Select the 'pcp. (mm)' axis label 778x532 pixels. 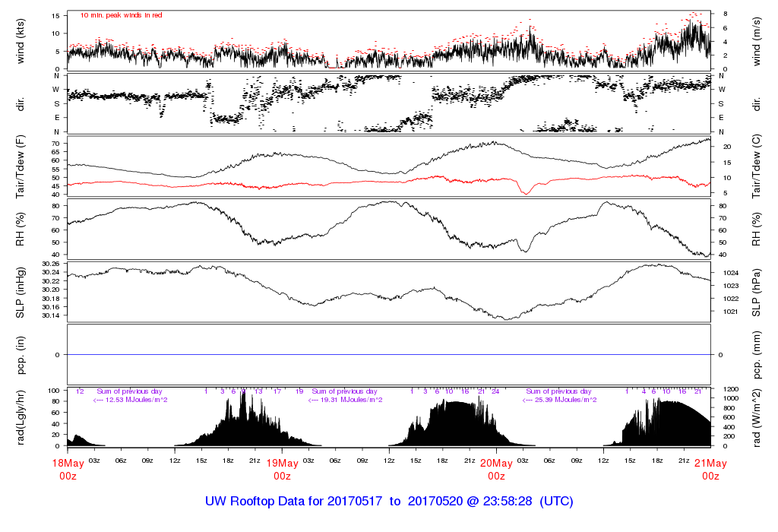(757, 354)
